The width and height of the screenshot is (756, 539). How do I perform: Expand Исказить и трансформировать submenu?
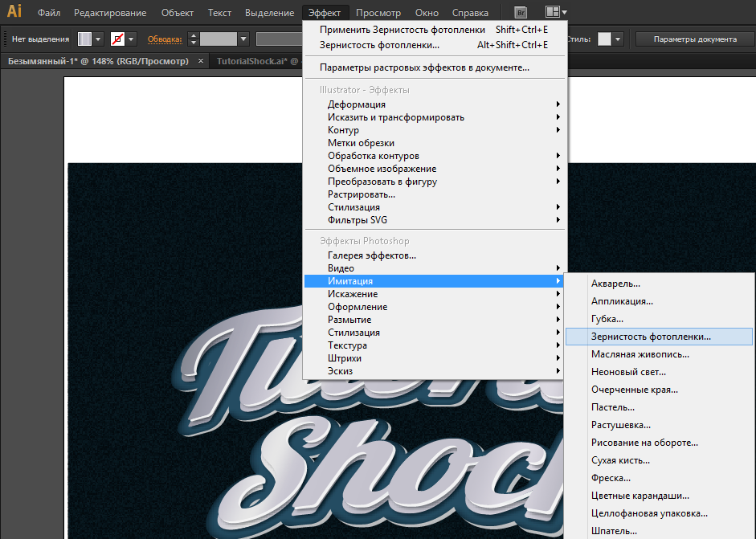click(x=434, y=117)
